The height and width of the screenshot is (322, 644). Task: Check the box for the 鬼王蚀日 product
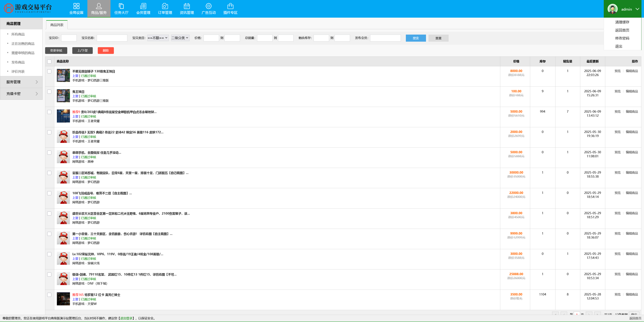pos(49,92)
